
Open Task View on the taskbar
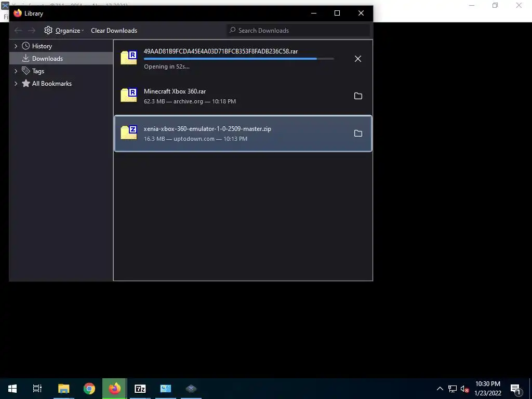tap(37, 389)
